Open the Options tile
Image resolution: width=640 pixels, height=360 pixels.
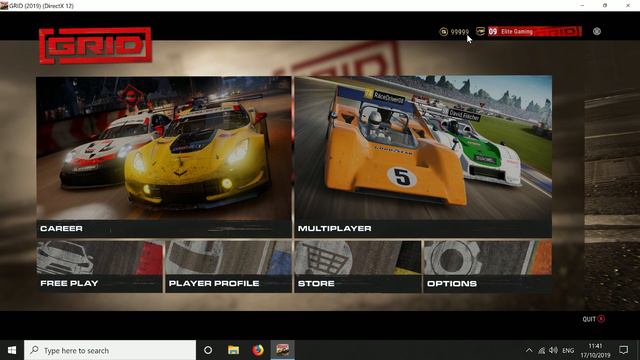tap(487, 266)
